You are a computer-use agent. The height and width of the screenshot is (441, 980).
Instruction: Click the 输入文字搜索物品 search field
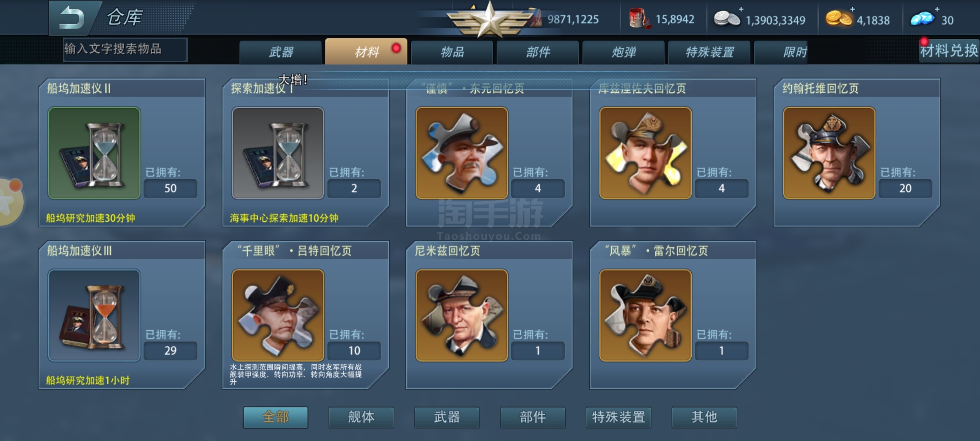(125, 49)
